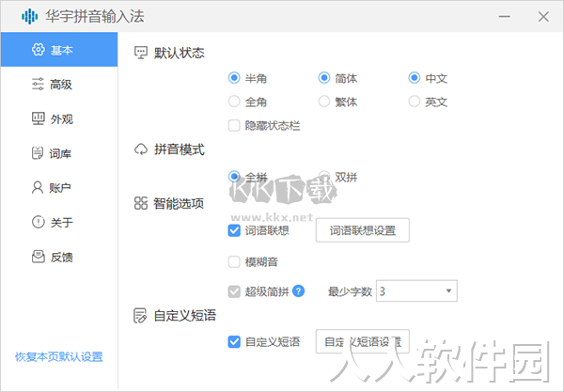Image resolution: width=564 pixels, height=392 pixels.
Task: Close the 华宇拼音输入法 window
Action: [x=543, y=17]
